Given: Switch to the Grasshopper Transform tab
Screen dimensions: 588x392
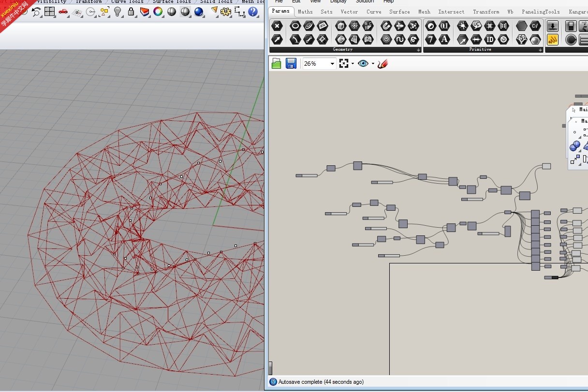Looking at the screenshot, I should (486, 12).
